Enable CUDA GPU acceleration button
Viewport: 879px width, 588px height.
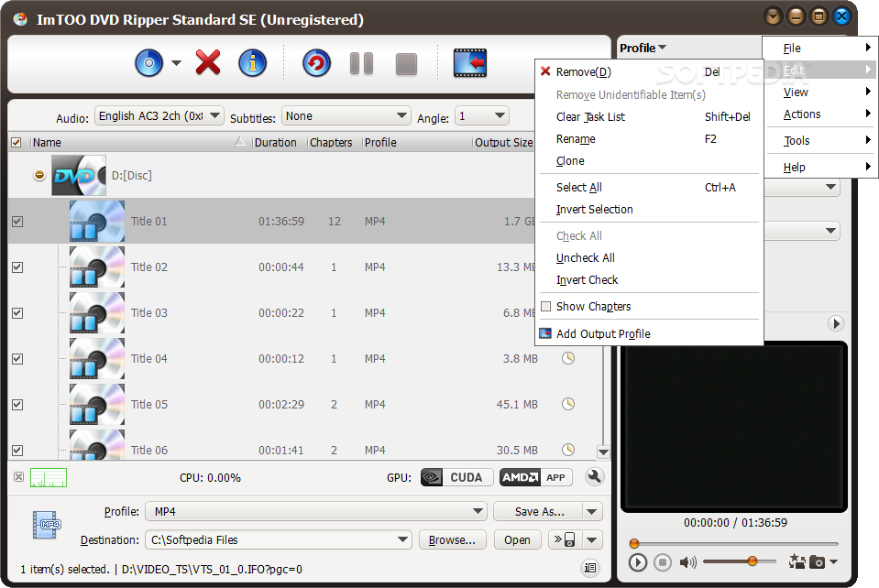click(x=456, y=478)
